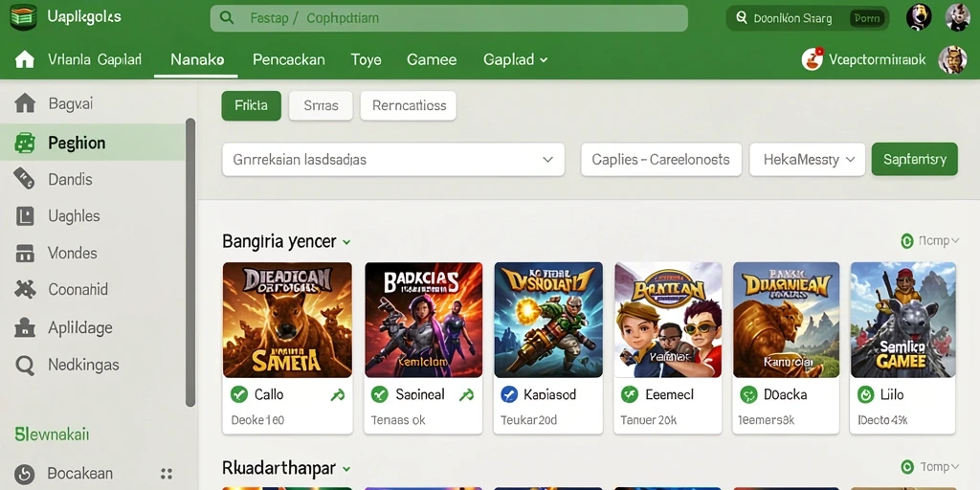Switch to the Pencackan tab
This screenshot has width=980, height=490.
(x=288, y=60)
